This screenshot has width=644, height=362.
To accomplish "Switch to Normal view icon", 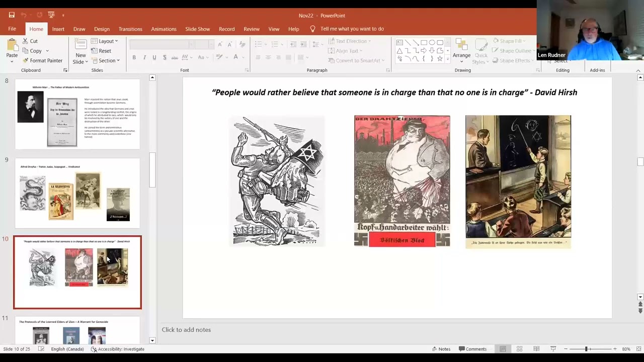I will point(503,349).
